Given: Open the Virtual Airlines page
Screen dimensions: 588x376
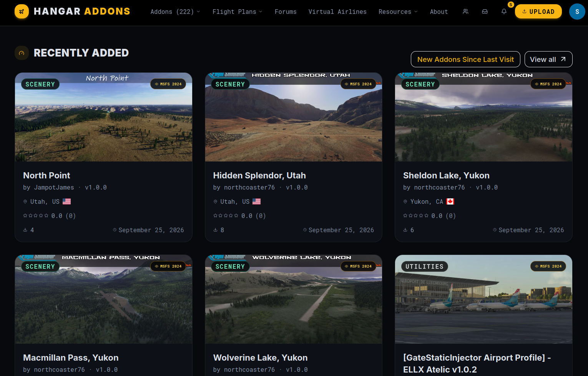Looking at the screenshot, I should [337, 12].
